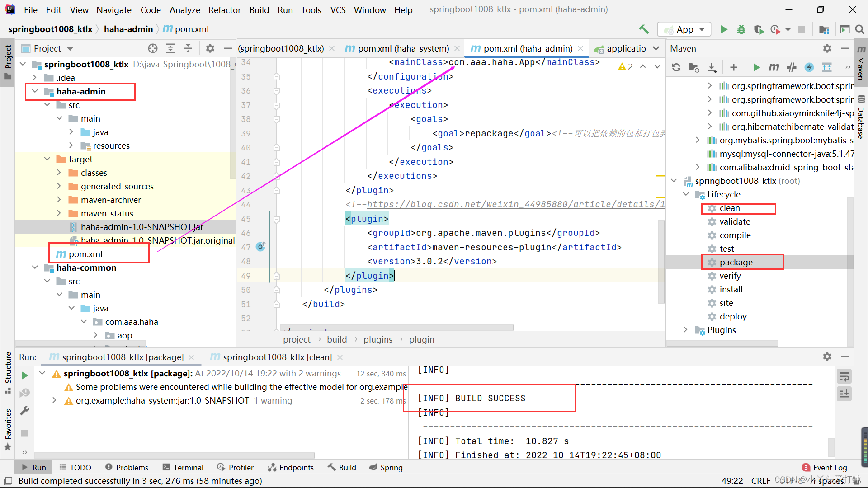Add Maven project with plus icon
The width and height of the screenshot is (868, 488).
734,67
